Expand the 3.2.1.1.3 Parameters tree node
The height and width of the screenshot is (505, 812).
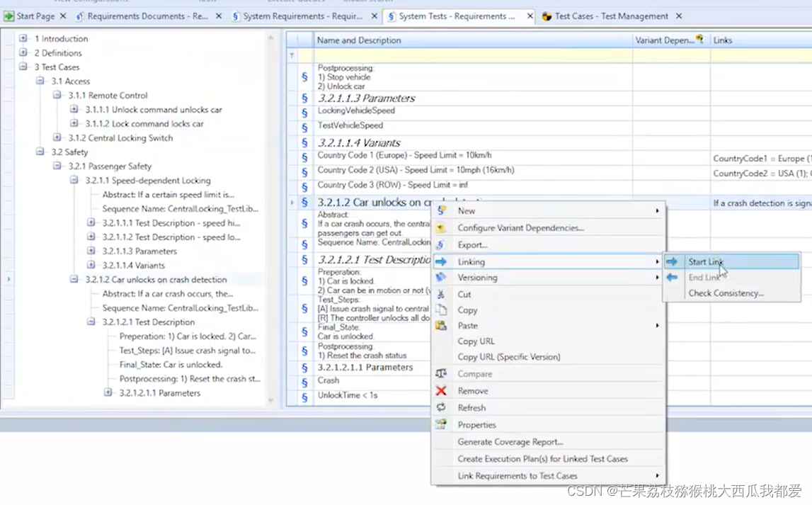[x=91, y=251]
